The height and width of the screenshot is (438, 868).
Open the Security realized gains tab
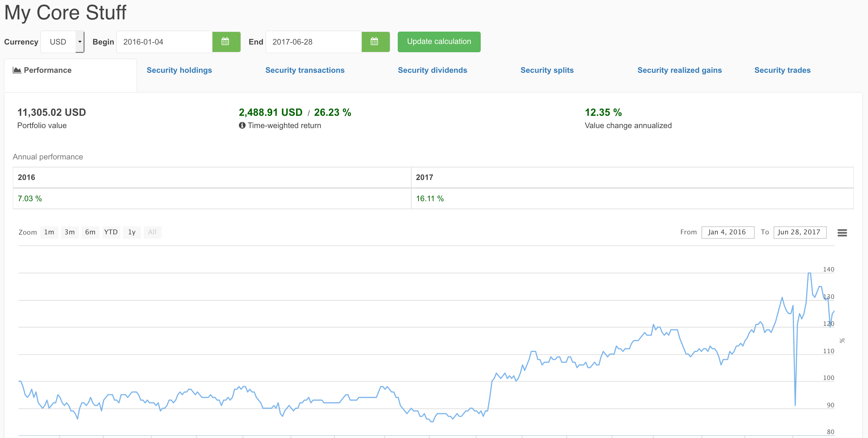(679, 70)
